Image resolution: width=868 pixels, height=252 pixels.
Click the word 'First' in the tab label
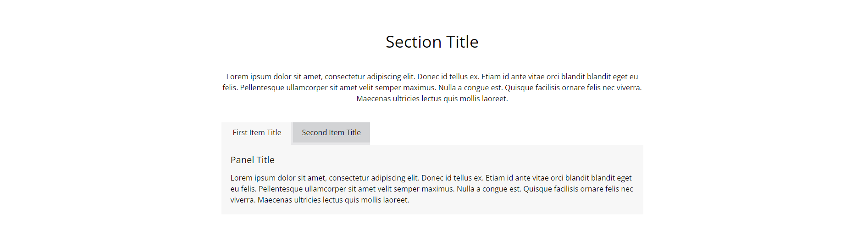(x=240, y=133)
